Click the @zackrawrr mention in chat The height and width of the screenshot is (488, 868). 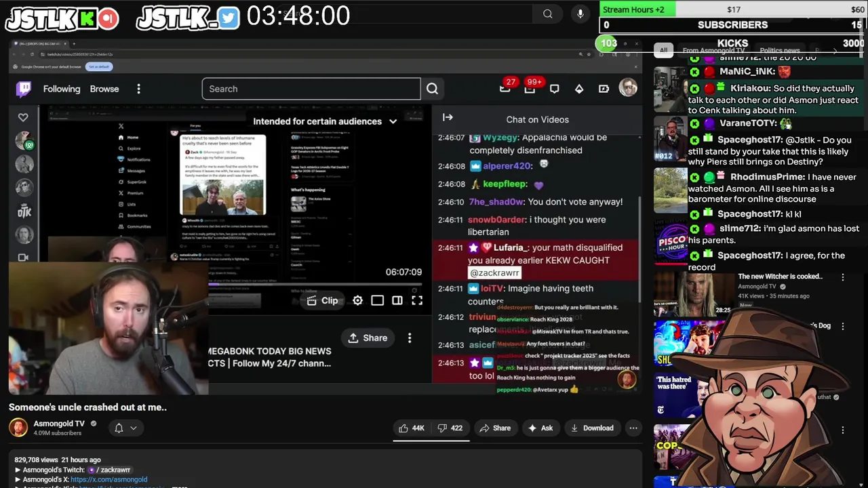point(494,272)
